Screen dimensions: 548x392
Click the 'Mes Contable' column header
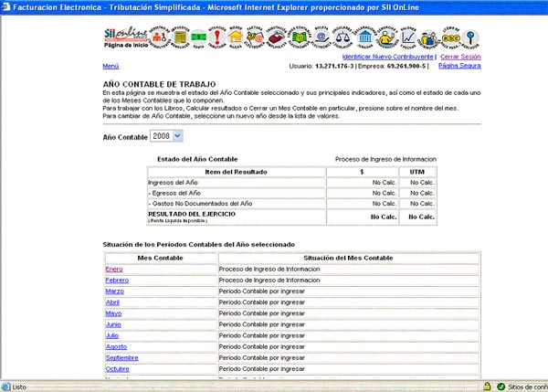coord(160,258)
